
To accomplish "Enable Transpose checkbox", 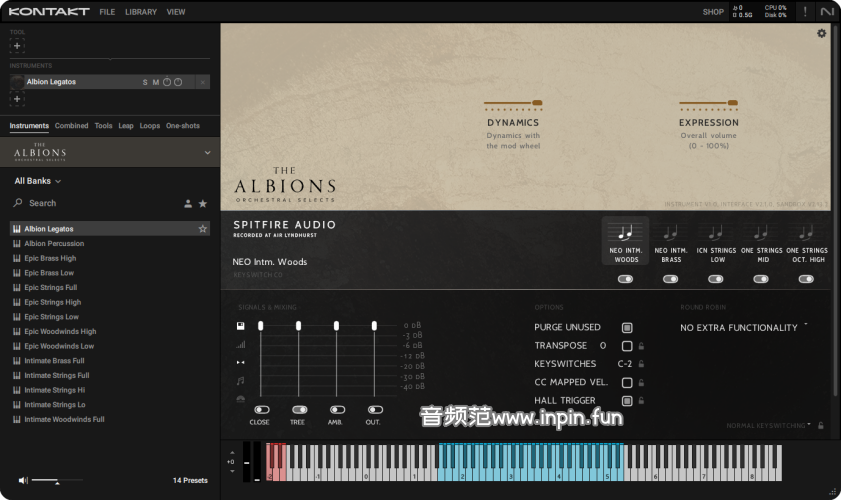I will click(x=627, y=346).
